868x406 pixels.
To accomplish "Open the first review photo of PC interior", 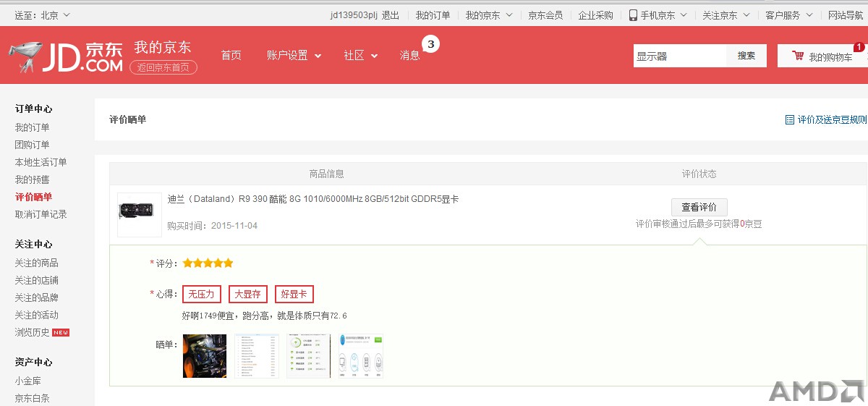I will coord(205,355).
